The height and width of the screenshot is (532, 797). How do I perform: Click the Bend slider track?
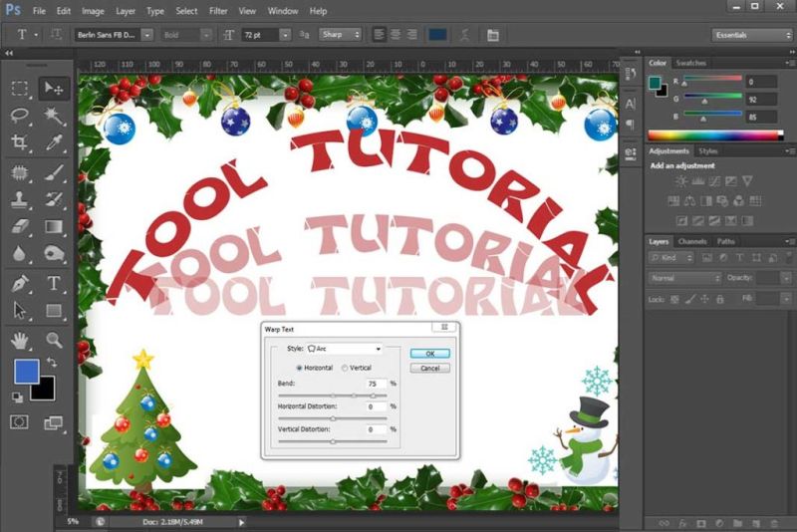click(333, 396)
